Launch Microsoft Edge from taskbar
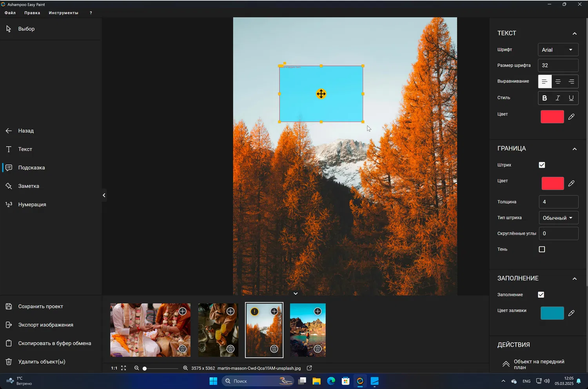Screen dimensions: 588x389 [331, 381]
